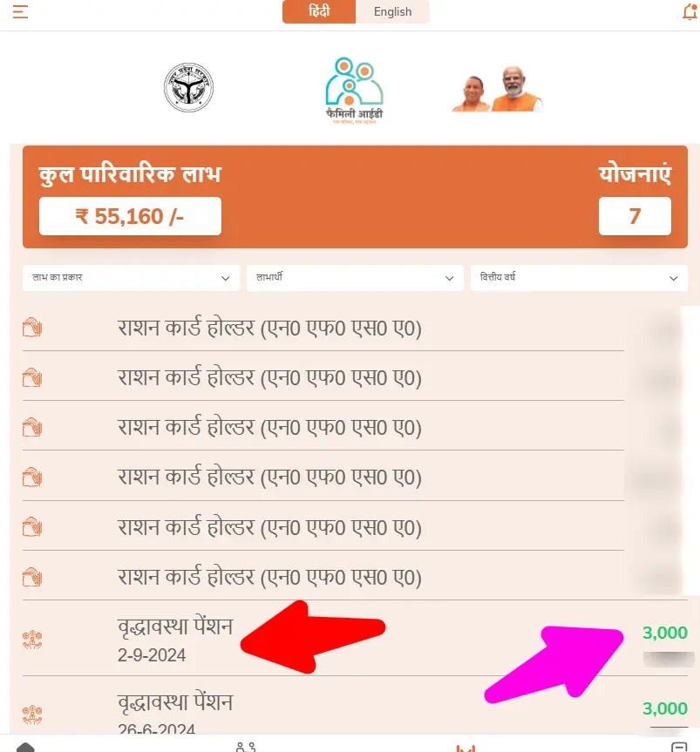Tap the home icon in bottom bar

coord(25,747)
